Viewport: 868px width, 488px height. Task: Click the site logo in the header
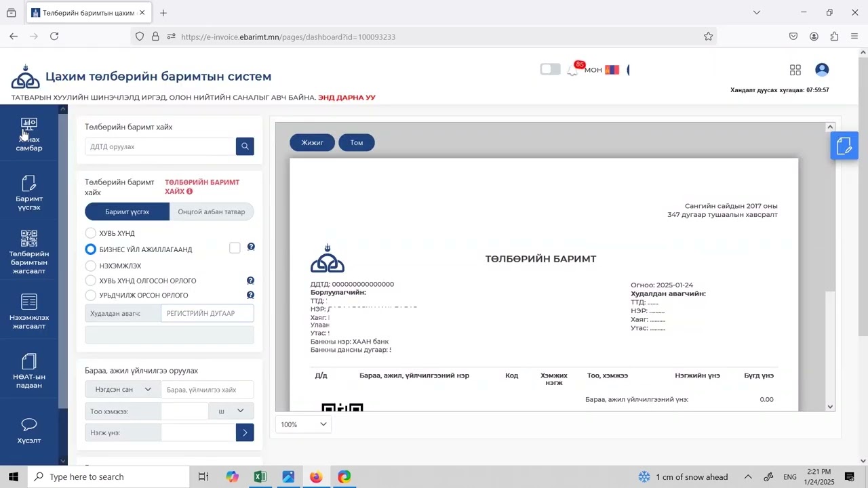(26, 77)
